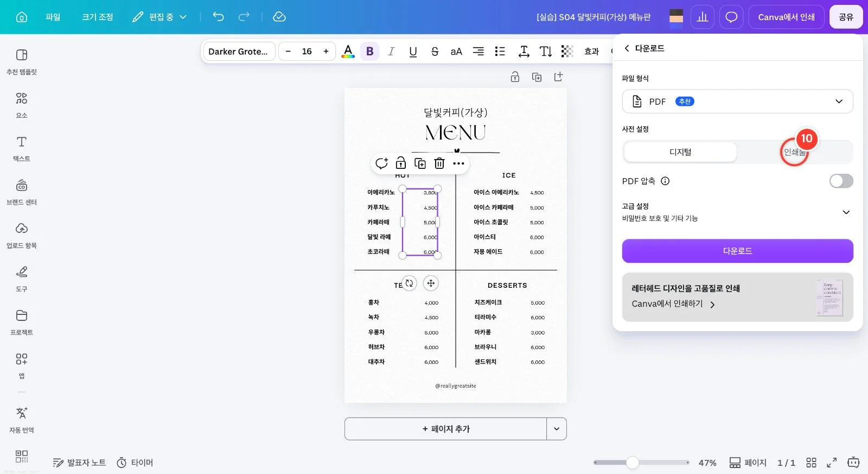Check the cloud save status icon
868x474 pixels.
click(279, 17)
